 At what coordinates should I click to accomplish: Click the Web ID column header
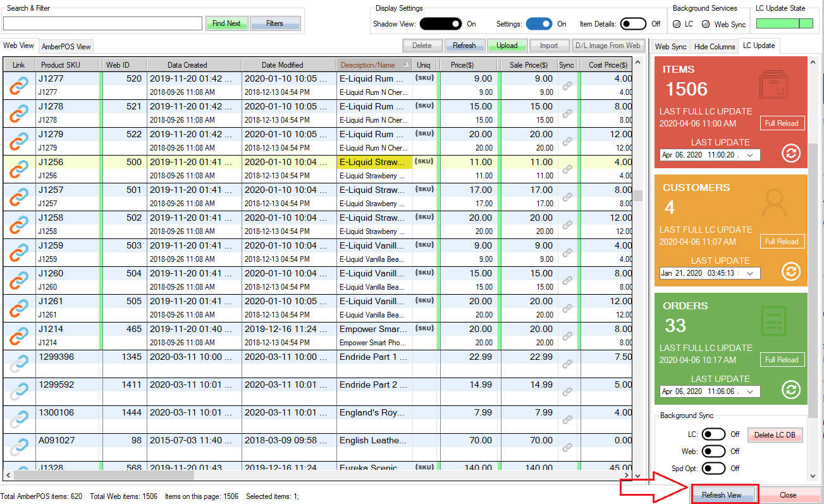point(124,65)
